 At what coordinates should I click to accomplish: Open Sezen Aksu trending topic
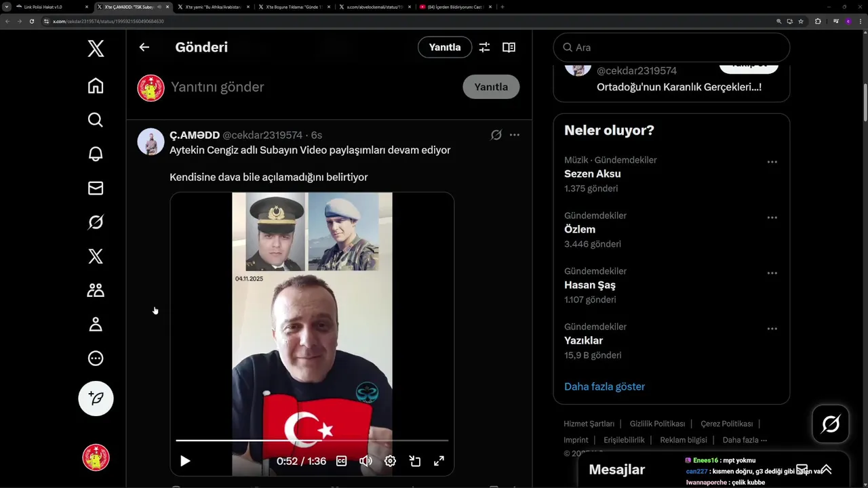click(x=593, y=174)
